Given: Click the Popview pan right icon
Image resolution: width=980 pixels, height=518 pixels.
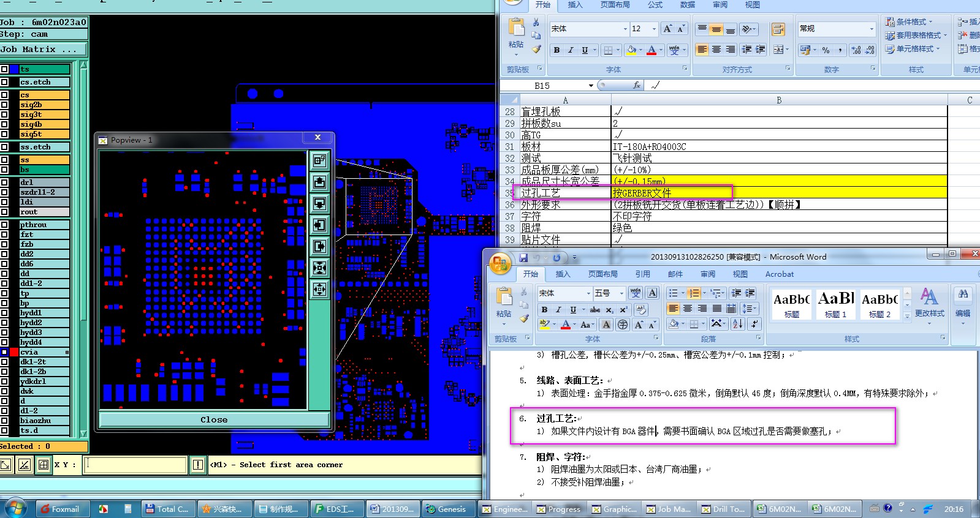Looking at the screenshot, I should pos(319,246).
